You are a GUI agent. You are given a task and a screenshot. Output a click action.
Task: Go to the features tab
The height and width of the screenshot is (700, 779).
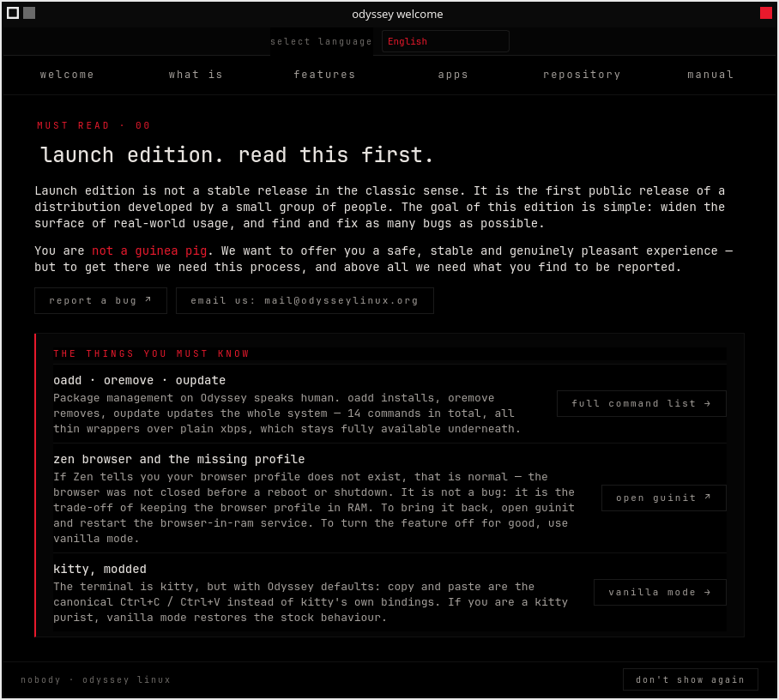[x=324, y=75]
